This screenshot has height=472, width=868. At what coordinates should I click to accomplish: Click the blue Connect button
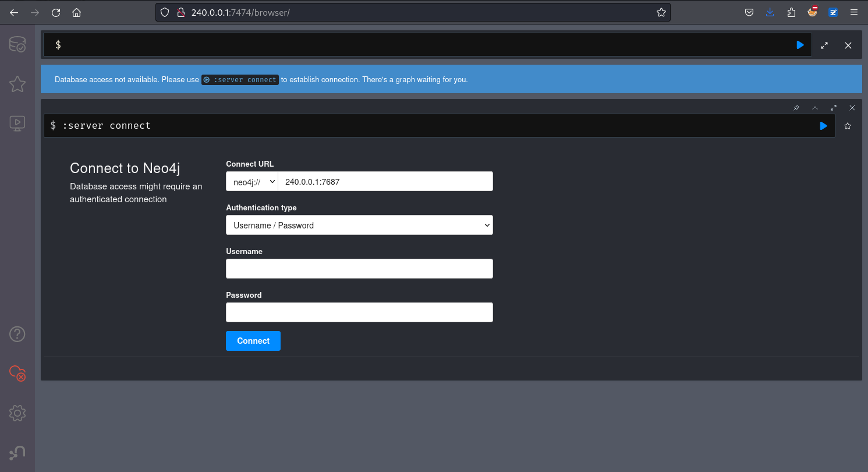point(253,341)
